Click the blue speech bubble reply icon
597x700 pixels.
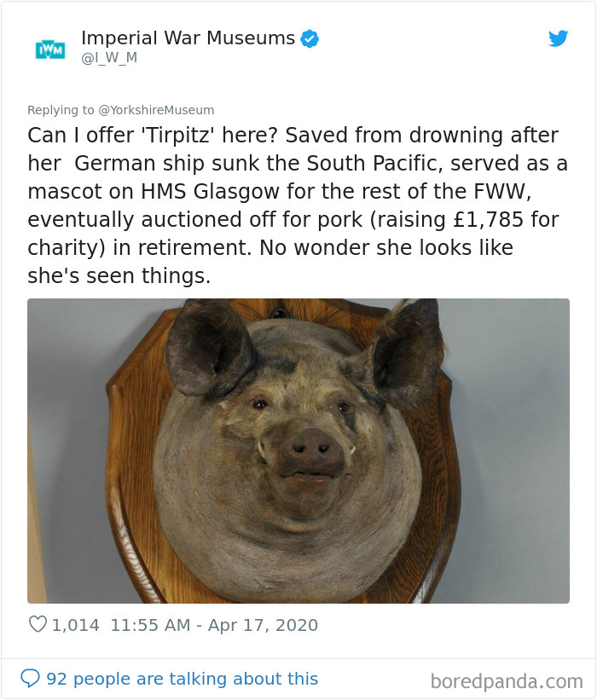(31, 678)
